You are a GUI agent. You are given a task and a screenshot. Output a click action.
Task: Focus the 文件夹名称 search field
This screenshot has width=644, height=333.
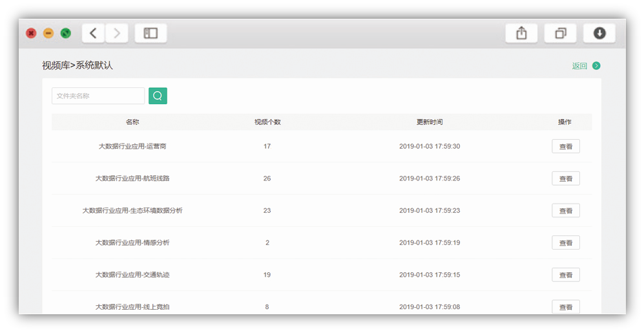(x=98, y=96)
